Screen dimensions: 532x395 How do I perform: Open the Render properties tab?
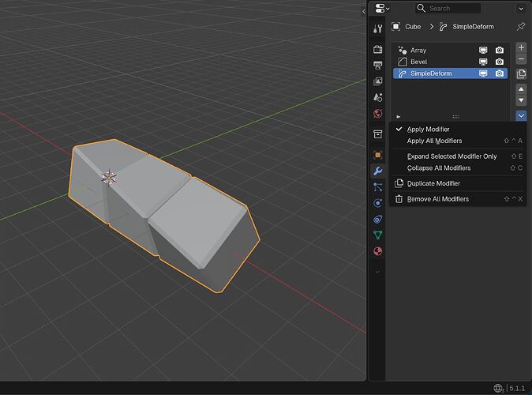pyautogui.click(x=377, y=49)
